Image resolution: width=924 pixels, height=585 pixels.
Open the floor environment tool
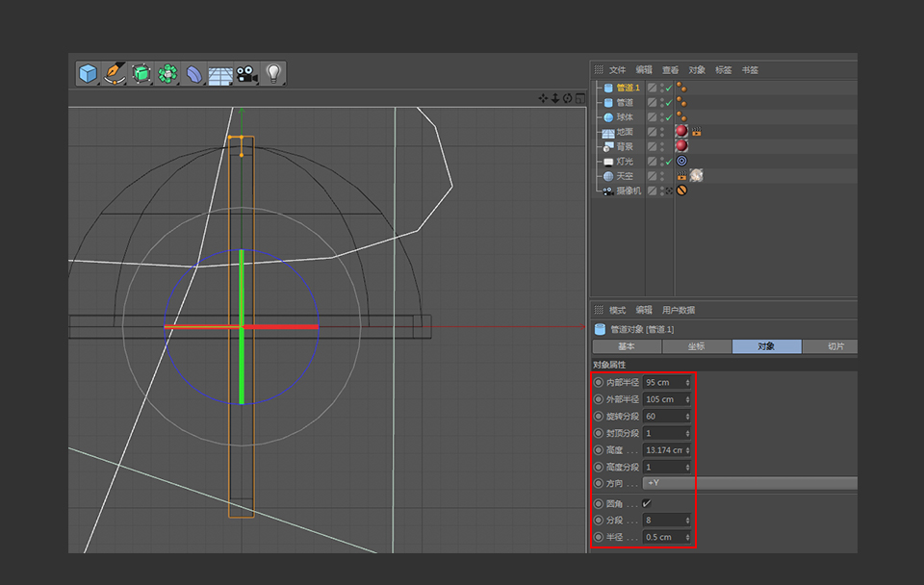click(x=219, y=74)
